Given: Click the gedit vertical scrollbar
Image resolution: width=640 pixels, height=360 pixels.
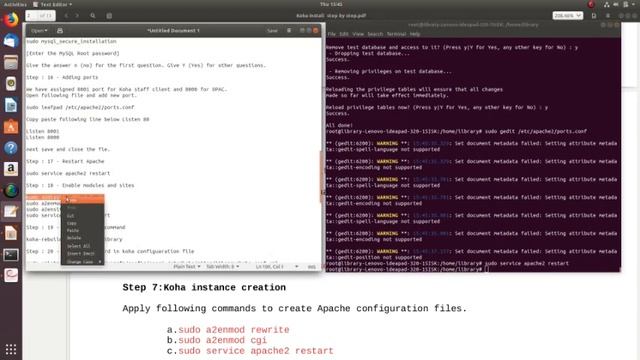Looking at the screenshot, I should pyautogui.click(x=321, y=176).
